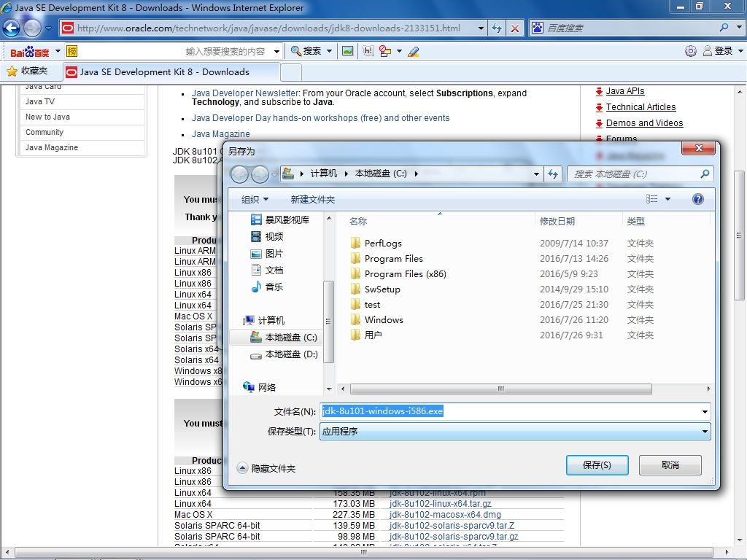Open Demos and Videos link

coord(645,123)
